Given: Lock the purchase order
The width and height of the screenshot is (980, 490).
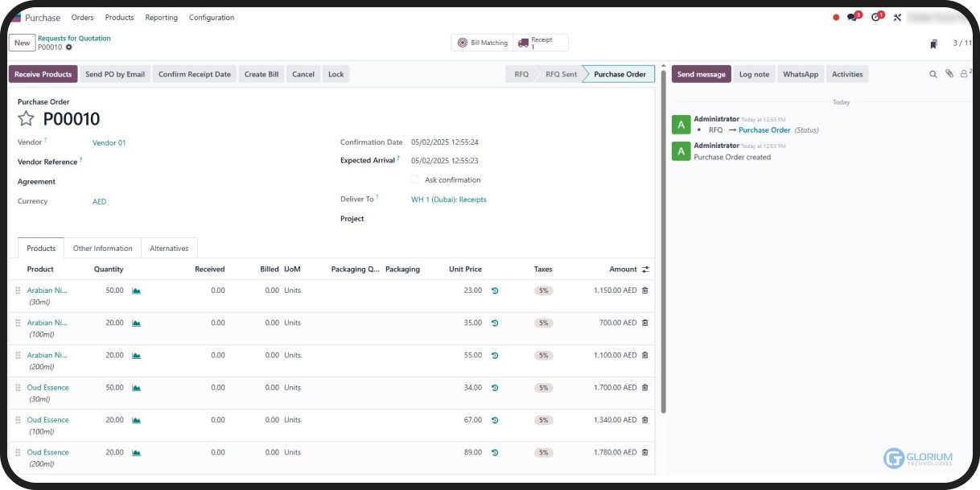Looking at the screenshot, I should pos(336,74).
